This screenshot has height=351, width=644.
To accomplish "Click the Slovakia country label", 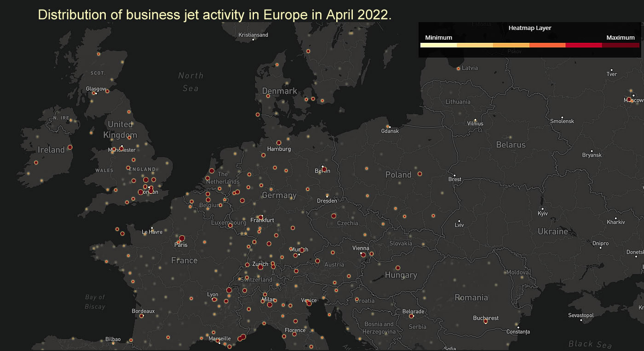I will tap(401, 243).
